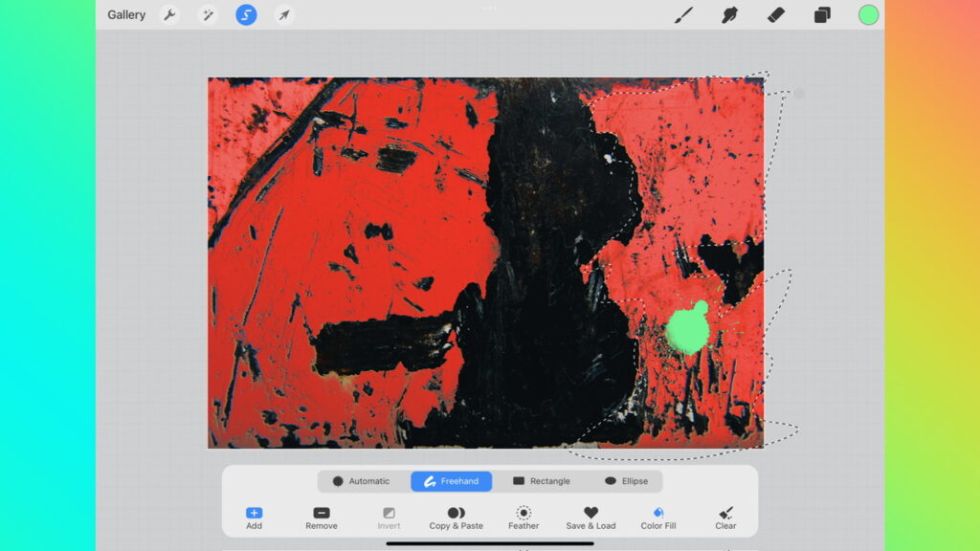
Task: Invert the current selection
Action: (389, 518)
